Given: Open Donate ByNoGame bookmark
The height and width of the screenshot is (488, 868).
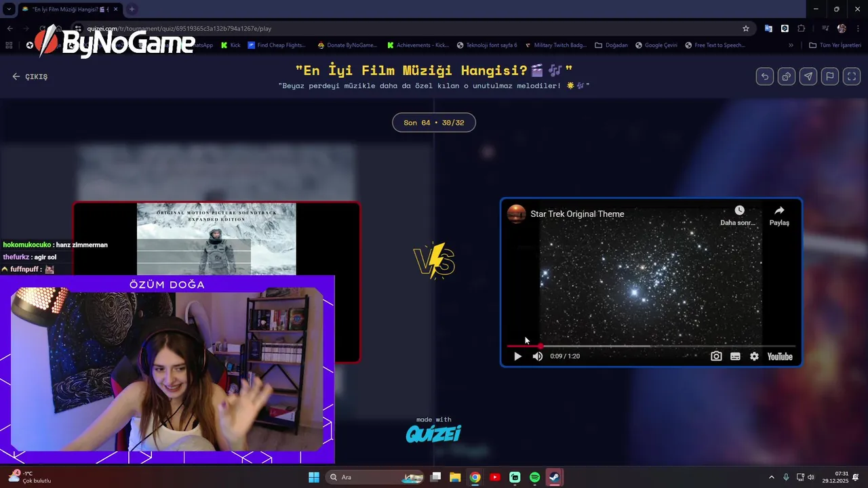Looking at the screenshot, I should tap(347, 45).
